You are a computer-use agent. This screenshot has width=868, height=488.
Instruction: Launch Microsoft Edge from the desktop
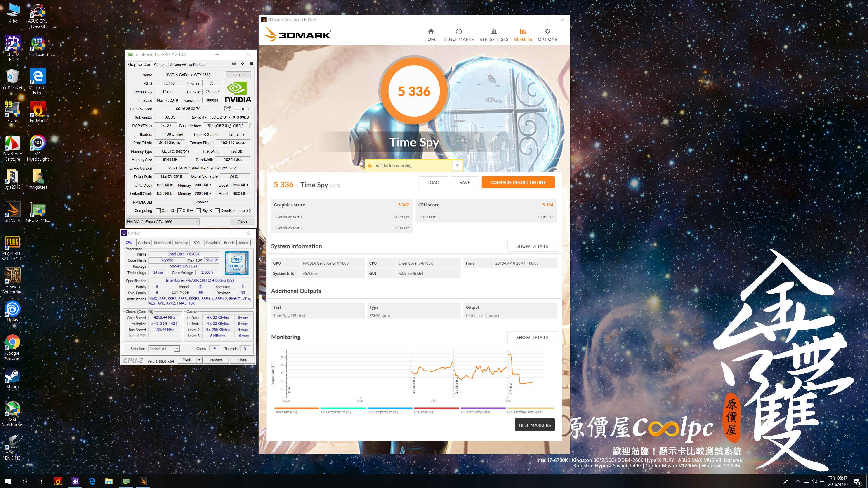[x=38, y=82]
